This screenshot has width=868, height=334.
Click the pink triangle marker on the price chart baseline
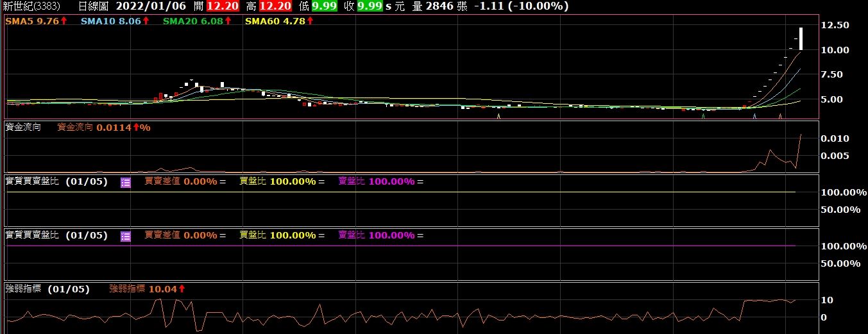coord(780,116)
